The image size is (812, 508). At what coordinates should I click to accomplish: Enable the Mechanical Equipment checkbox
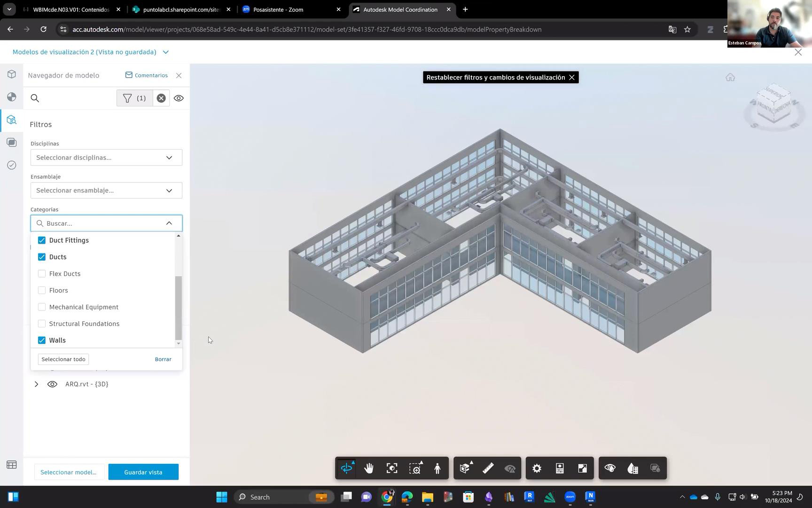coord(42,307)
